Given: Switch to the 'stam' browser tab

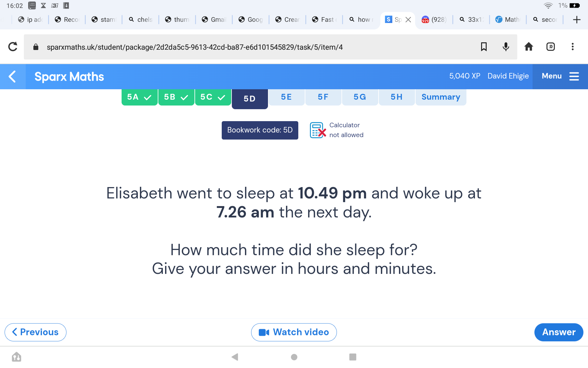Looking at the screenshot, I should [104, 20].
